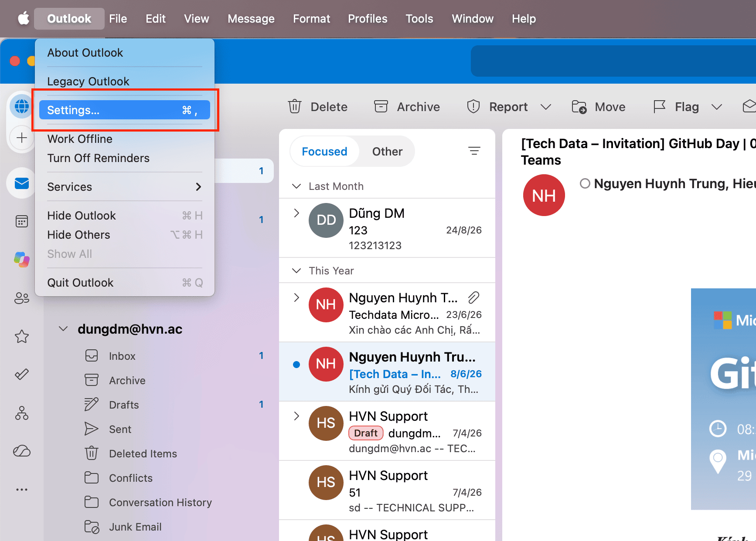Collapse the dungdm@hvn.ac account folders
The image size is (756, 541).
[63, 329]
